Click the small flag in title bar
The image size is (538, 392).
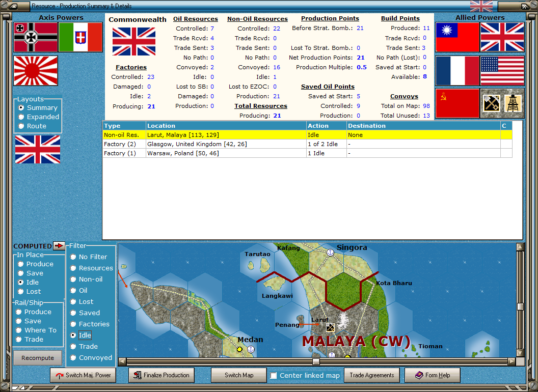coord(481,6)
